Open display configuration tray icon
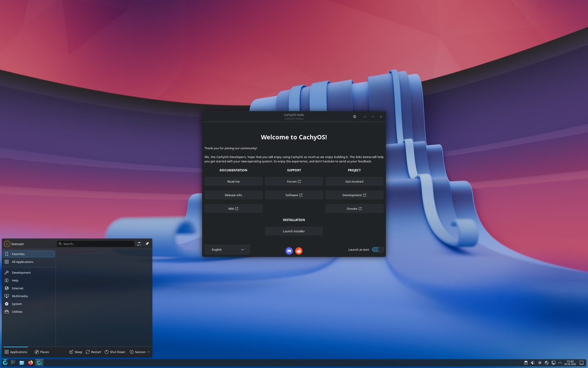 553,363
